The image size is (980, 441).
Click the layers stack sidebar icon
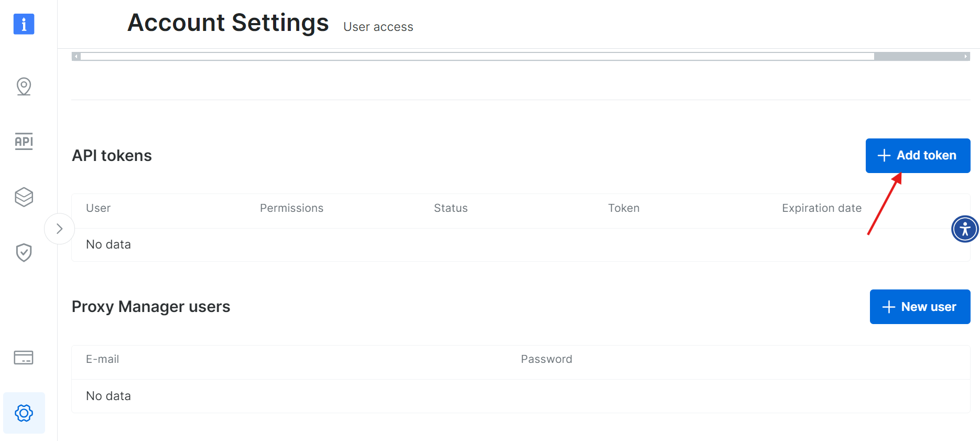click(24, 197)
